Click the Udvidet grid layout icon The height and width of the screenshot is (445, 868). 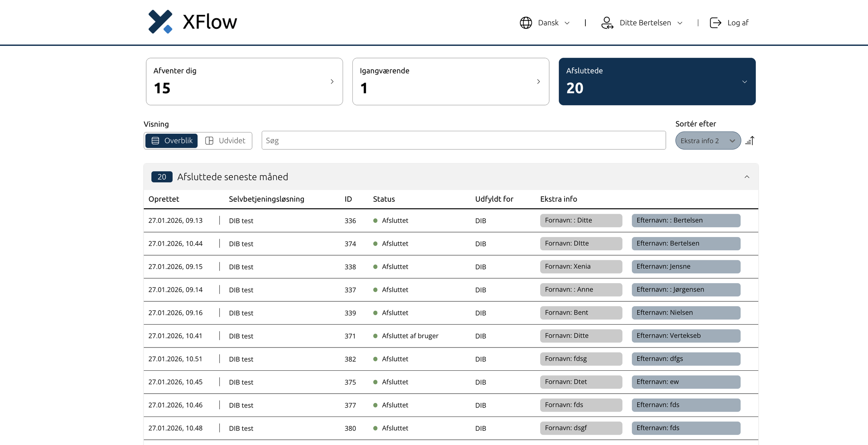[209, 141]
